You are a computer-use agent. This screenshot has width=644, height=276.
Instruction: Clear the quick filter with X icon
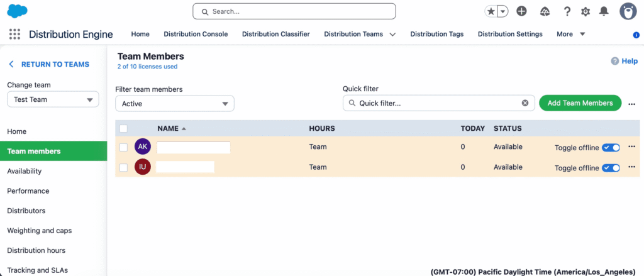pyautogui.click(x=525, y=103)
